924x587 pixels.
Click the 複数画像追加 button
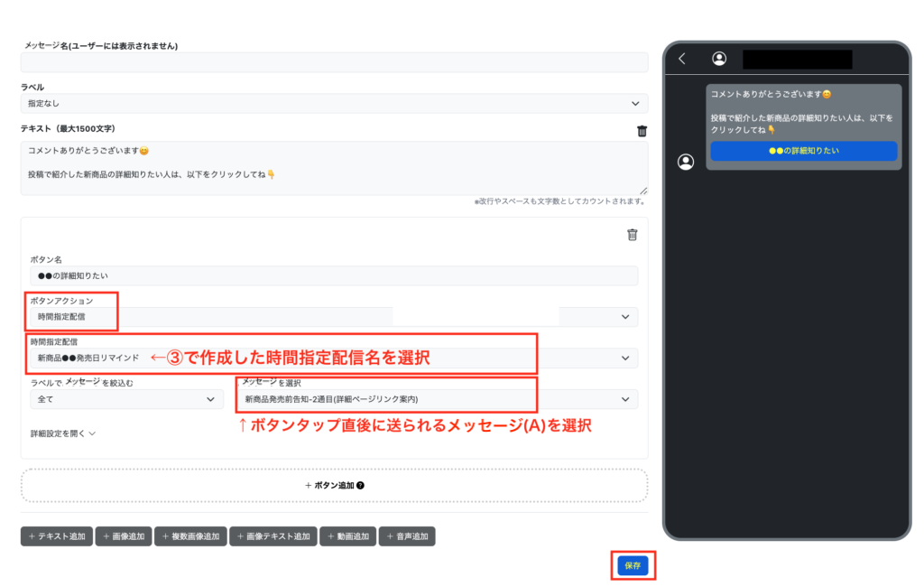click(x=190, y=536)
